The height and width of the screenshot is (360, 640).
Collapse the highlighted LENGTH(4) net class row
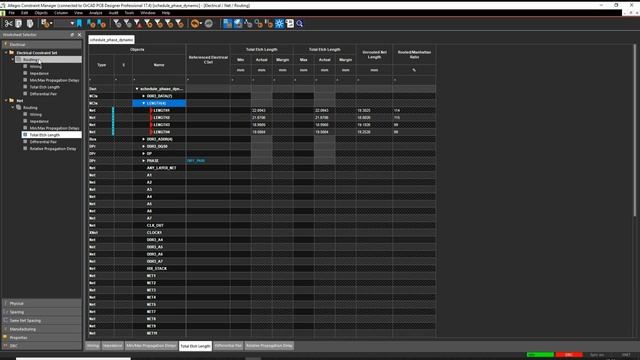(x=143, y=103)
